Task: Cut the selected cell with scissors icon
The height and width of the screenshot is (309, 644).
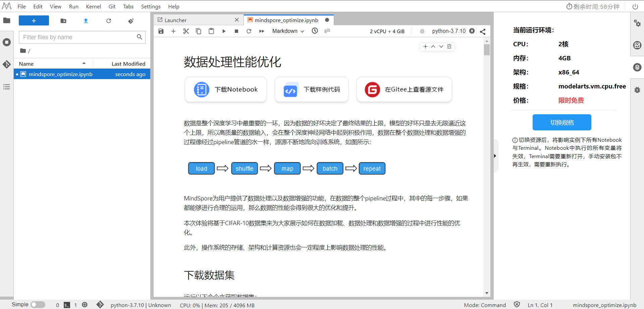Action: 186,31
